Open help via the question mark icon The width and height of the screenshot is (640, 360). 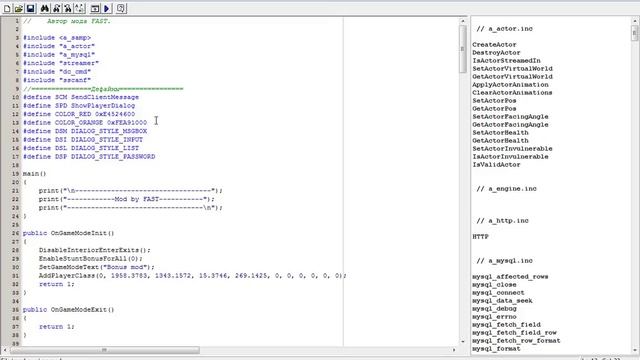pyautogui.click(x=121, y=8)
